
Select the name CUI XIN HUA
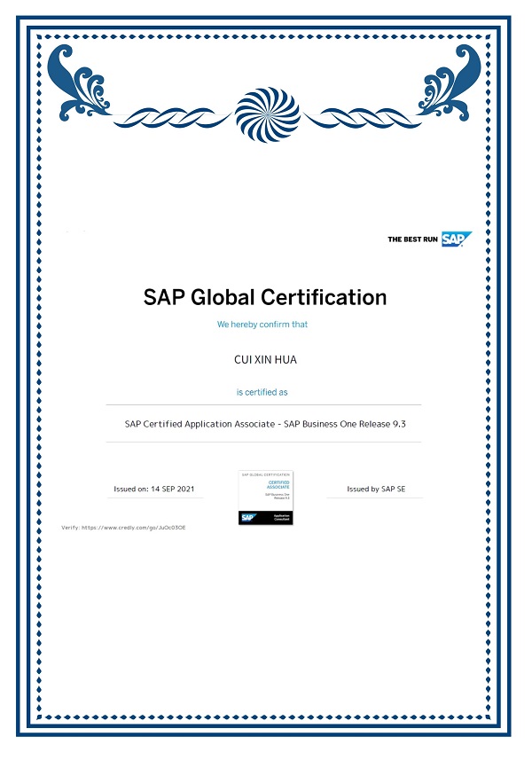click(265, 360)
